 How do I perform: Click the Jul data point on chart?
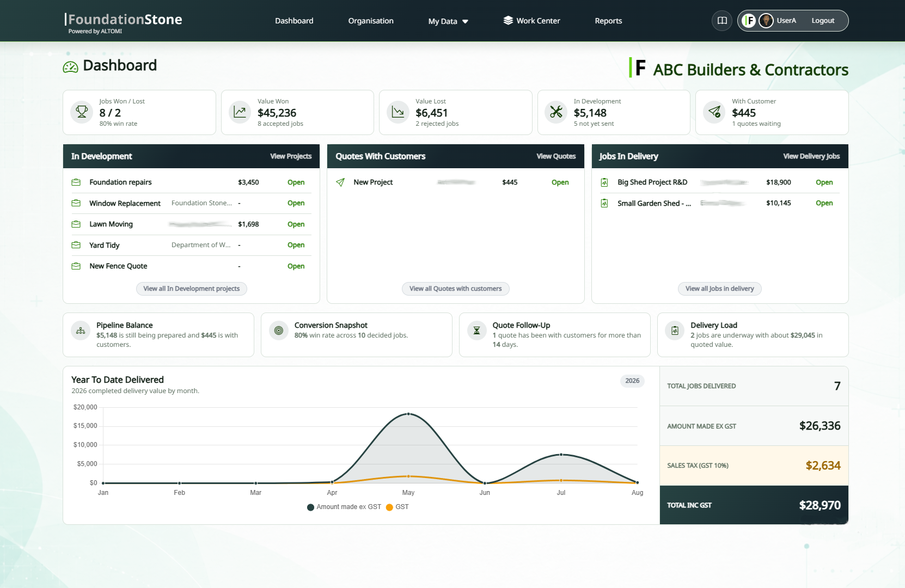point(561,454)
